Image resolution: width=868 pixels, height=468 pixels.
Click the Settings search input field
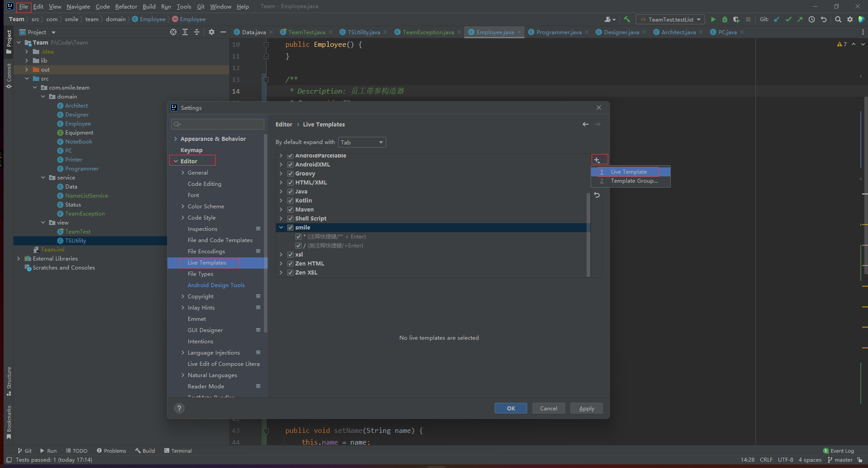217,124
